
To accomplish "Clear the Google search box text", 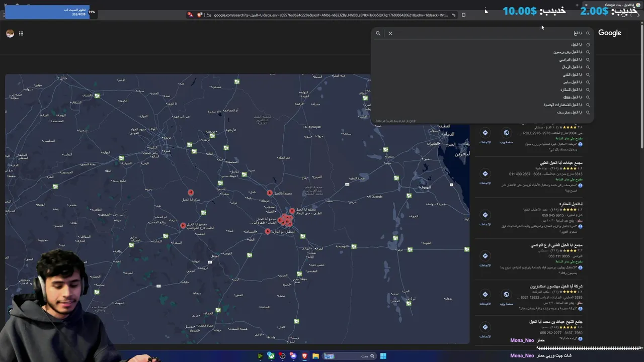I will pyautogui.click(x=390, y=33).
